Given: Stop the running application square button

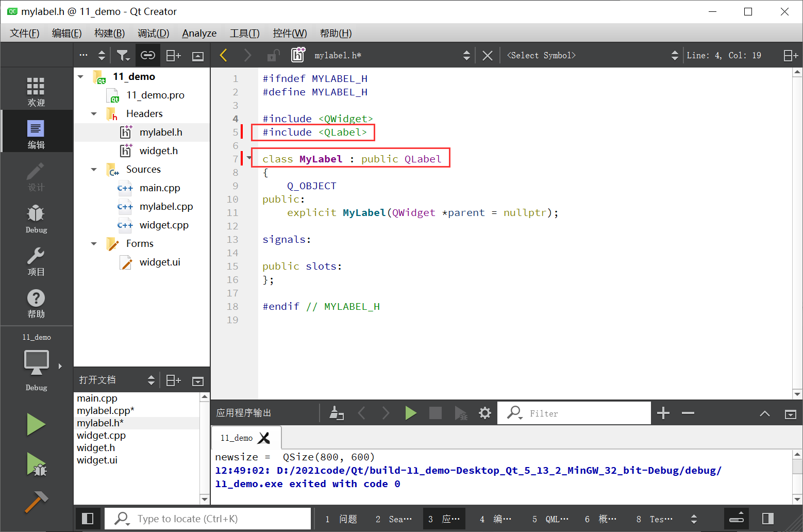Looking at the screenshot, I should tap(436, 413).
